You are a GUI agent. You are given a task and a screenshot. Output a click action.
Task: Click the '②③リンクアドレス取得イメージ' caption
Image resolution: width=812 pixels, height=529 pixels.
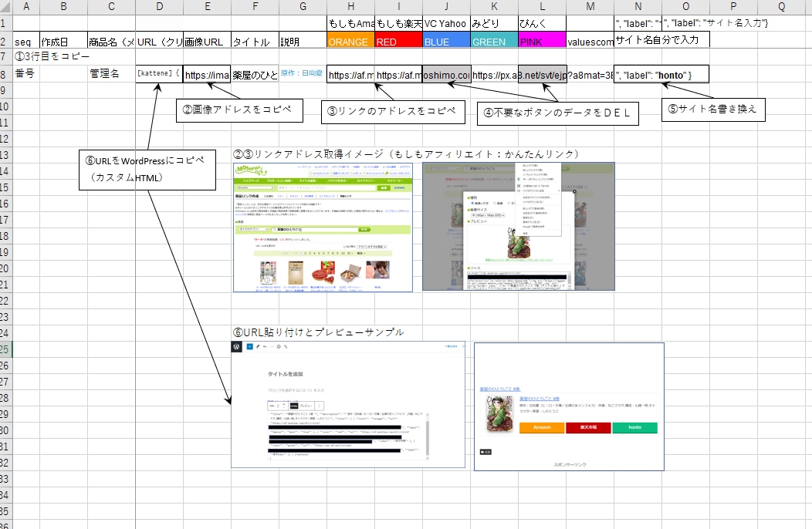pyautogui.click(x=405, y=154)
